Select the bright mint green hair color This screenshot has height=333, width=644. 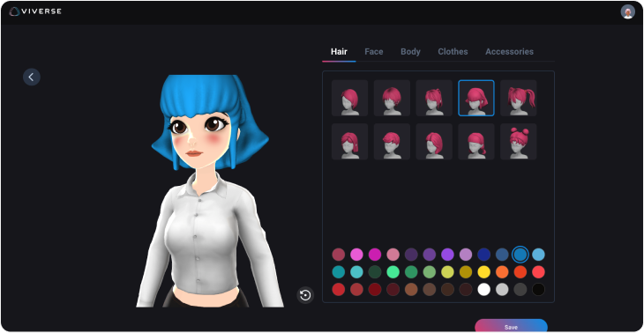(393, 272)
